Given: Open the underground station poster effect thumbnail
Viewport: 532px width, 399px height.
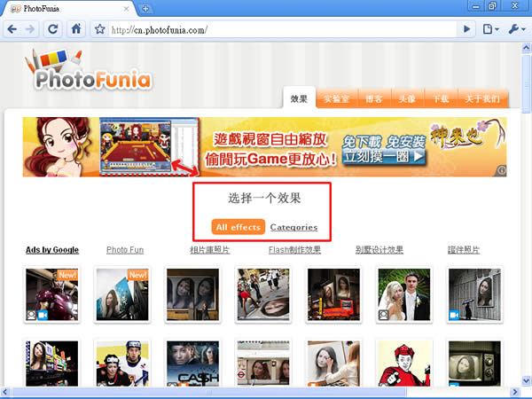Looking at the screenshot, I should (263, 363).
